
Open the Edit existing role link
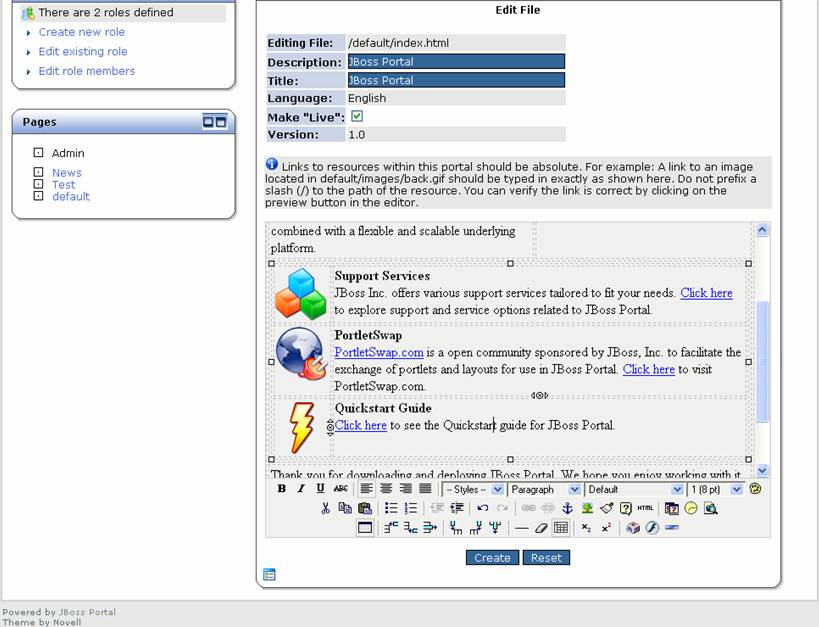click(83, 51)
